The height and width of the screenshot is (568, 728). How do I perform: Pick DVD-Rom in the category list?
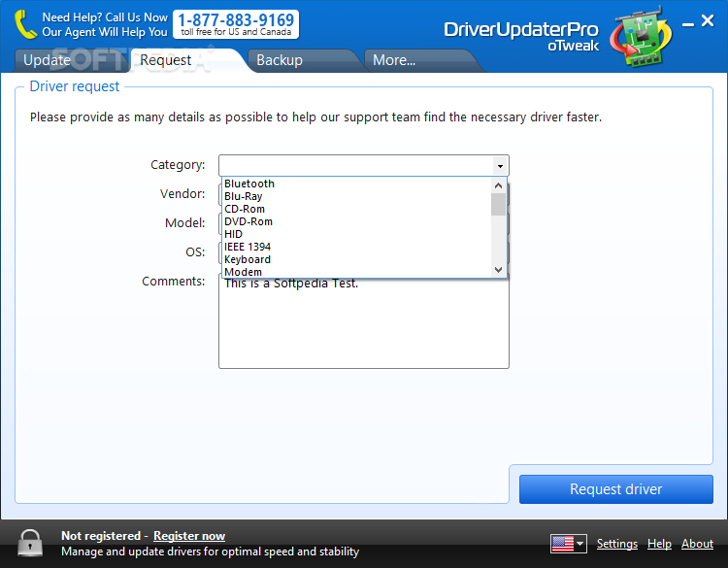click(357, 221)
